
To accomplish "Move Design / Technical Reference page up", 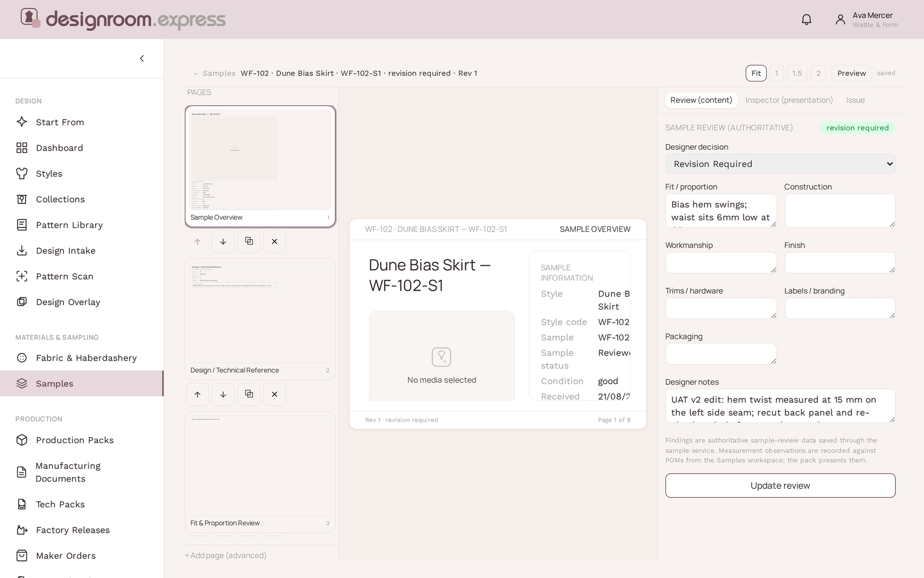I will tap(197, 394).
